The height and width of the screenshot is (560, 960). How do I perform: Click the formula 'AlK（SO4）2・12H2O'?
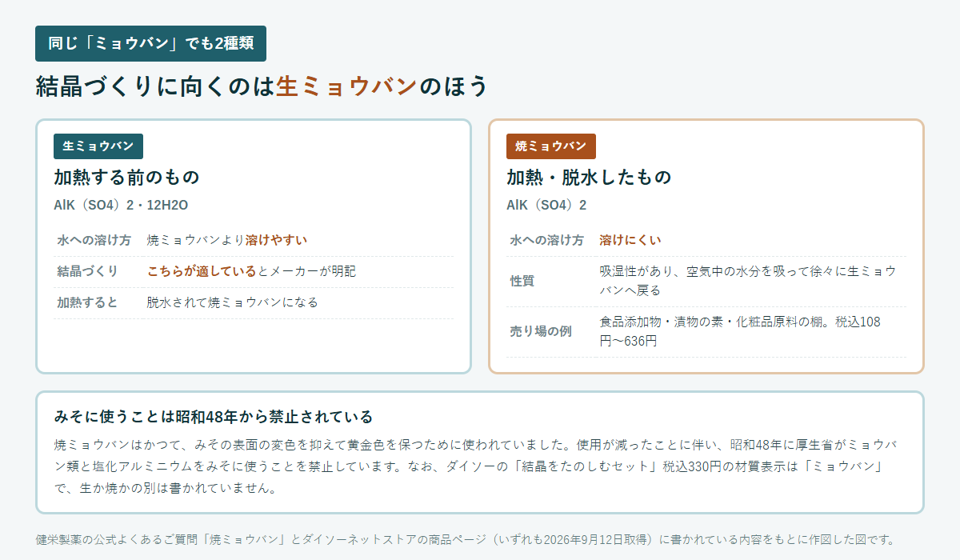coord(121,205)
